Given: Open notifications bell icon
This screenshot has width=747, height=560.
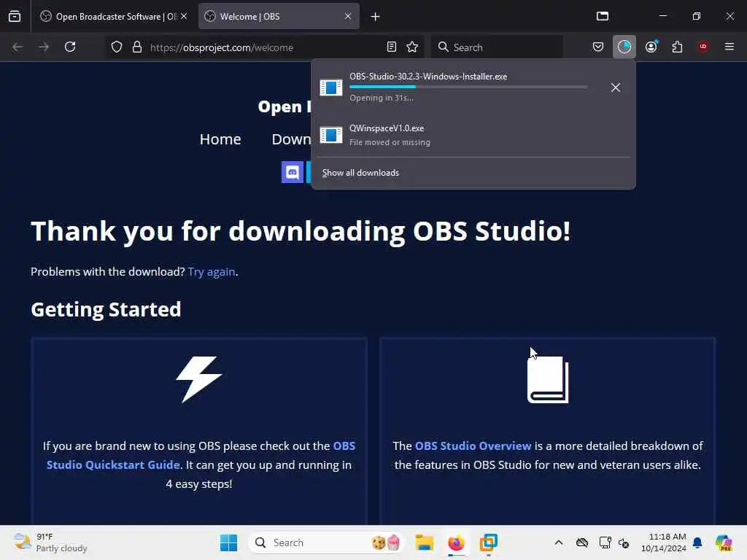Looking at the screenshot, I should 697,542.
